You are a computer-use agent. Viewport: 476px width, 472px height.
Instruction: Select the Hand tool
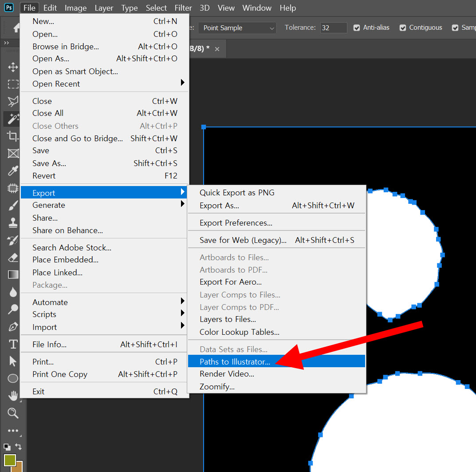point(13,396)
